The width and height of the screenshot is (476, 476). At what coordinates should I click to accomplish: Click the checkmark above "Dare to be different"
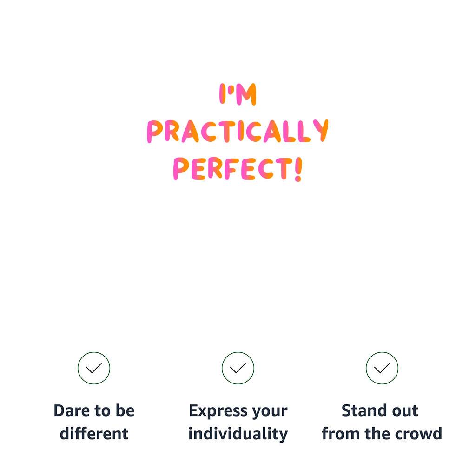point(94,368)
